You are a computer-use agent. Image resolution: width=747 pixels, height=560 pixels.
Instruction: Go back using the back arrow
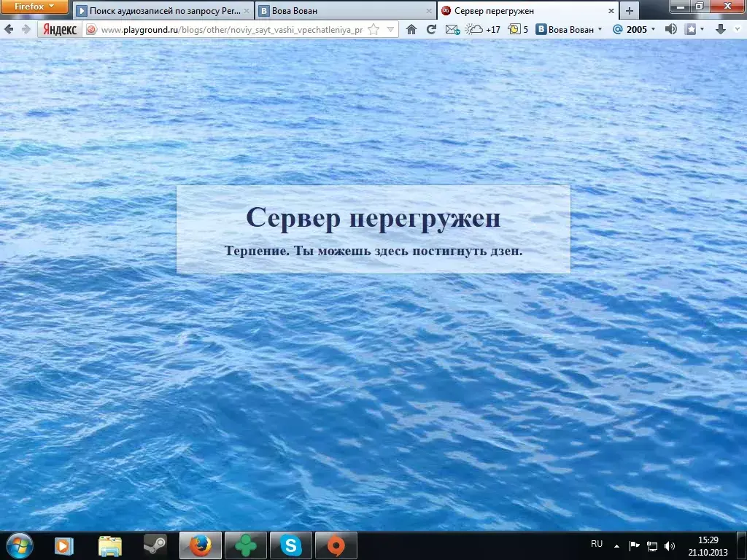click(x=9, y=29)
